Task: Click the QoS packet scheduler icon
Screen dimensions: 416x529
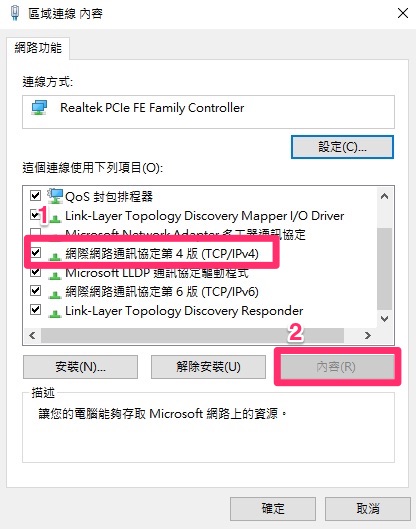Action: click(x=55, y=196)
